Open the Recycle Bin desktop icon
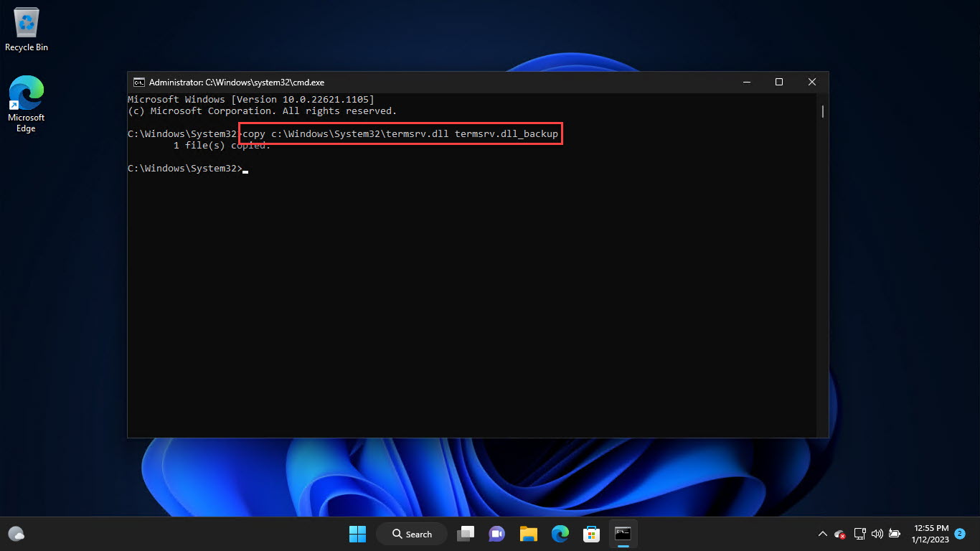This screenshot has height=551, width=980. [27, 30]
